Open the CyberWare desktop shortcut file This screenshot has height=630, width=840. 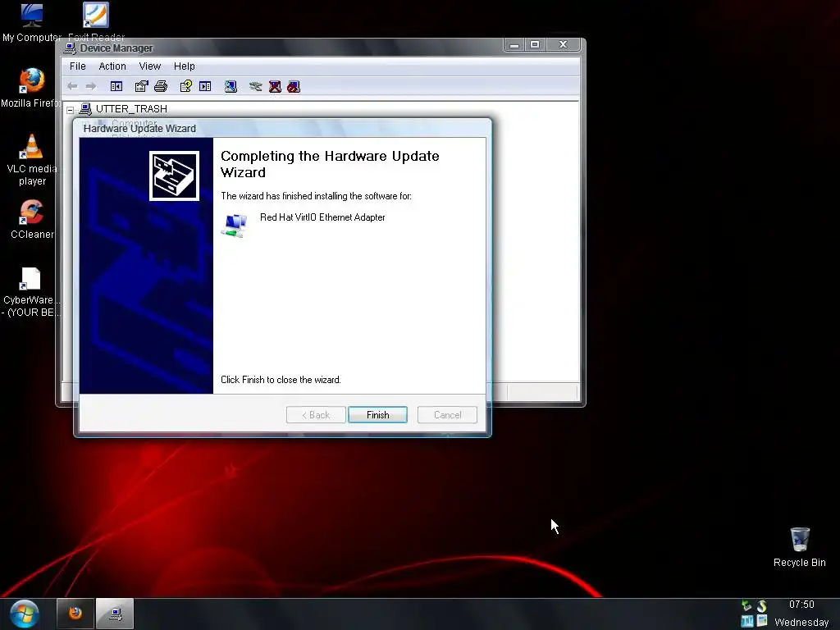click(x=30, y=292)
